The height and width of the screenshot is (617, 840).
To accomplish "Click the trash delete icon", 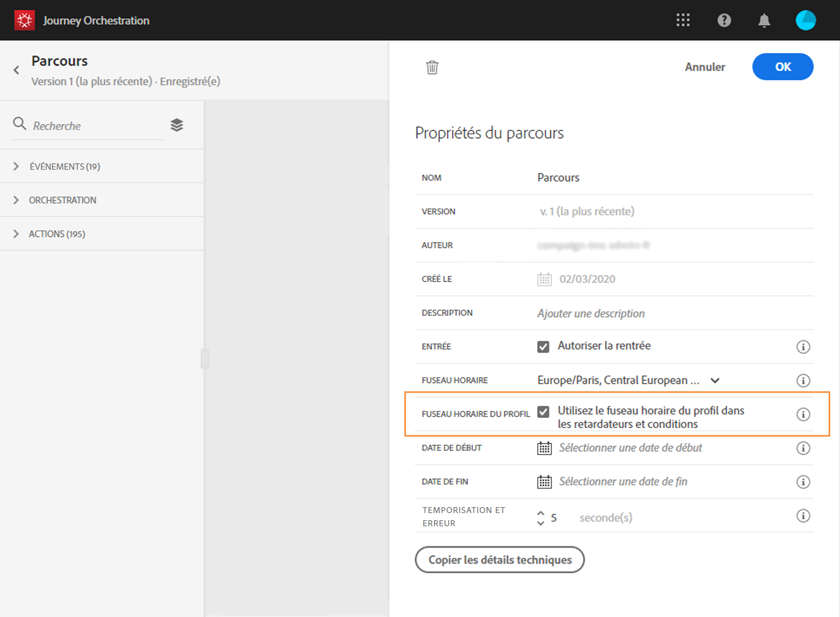I will (x=432, y=67).
